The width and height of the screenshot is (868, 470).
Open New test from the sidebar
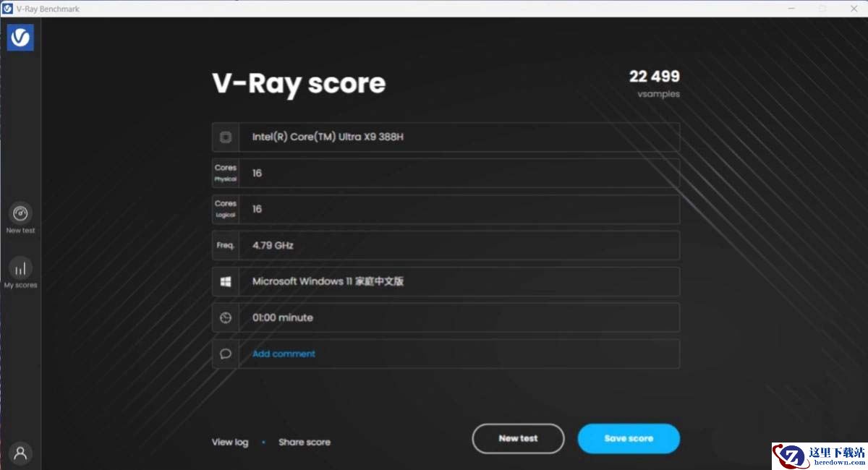[20, 214]
